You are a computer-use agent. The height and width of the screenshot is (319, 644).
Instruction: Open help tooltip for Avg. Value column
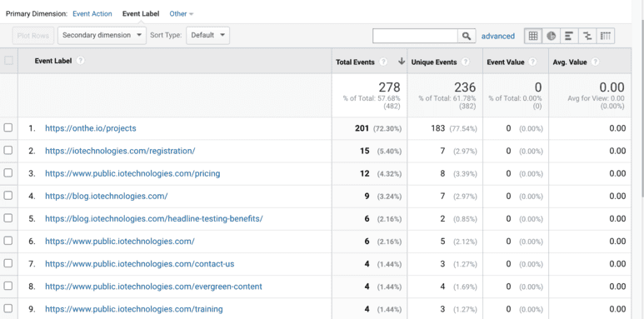595,62
